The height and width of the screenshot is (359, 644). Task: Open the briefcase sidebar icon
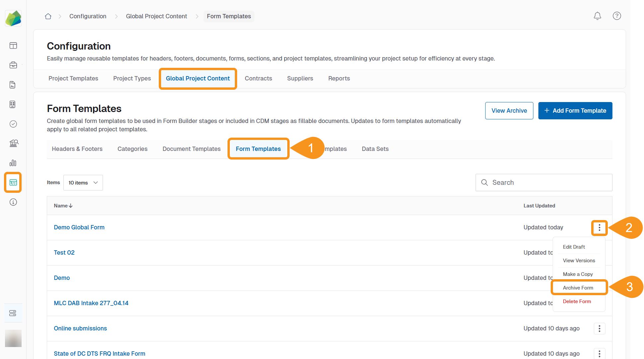click(13, 65)
